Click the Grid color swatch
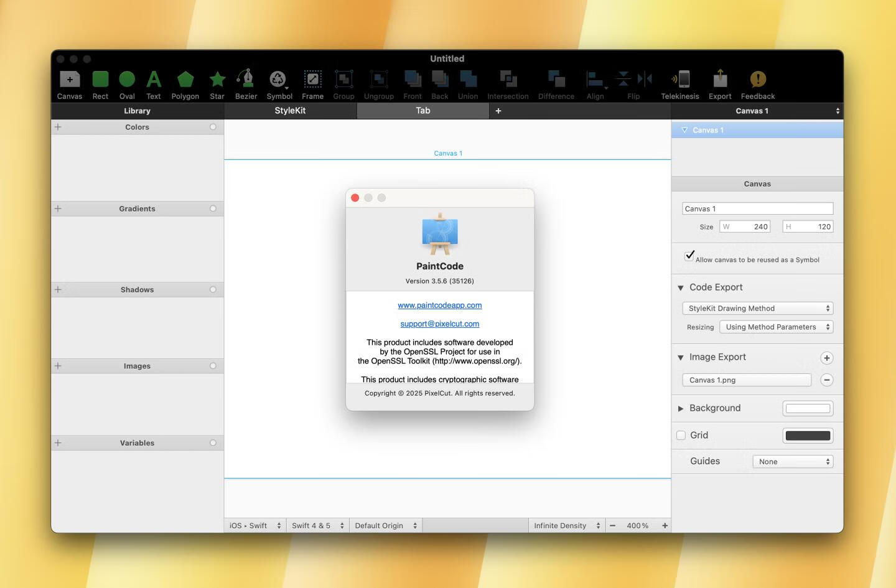Viewport: 896px width, 588px height. click(807, 435)
